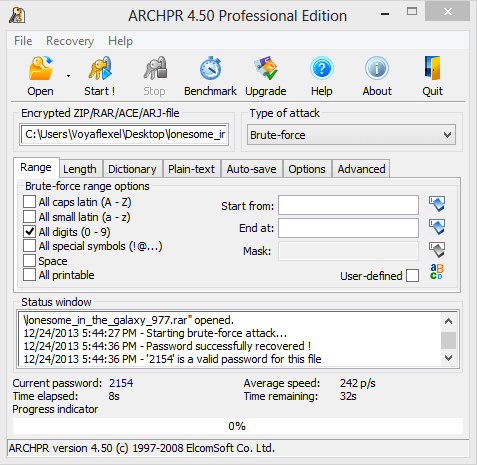
Task: Click the status window scrollbar thumb
Action: click(449, 340)
